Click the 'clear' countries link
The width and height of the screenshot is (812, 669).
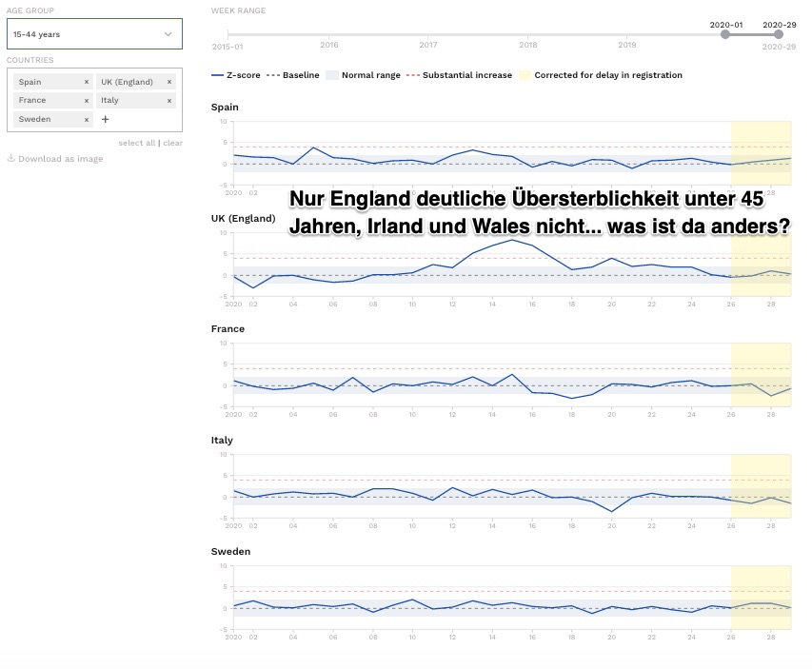pos(173,143)
